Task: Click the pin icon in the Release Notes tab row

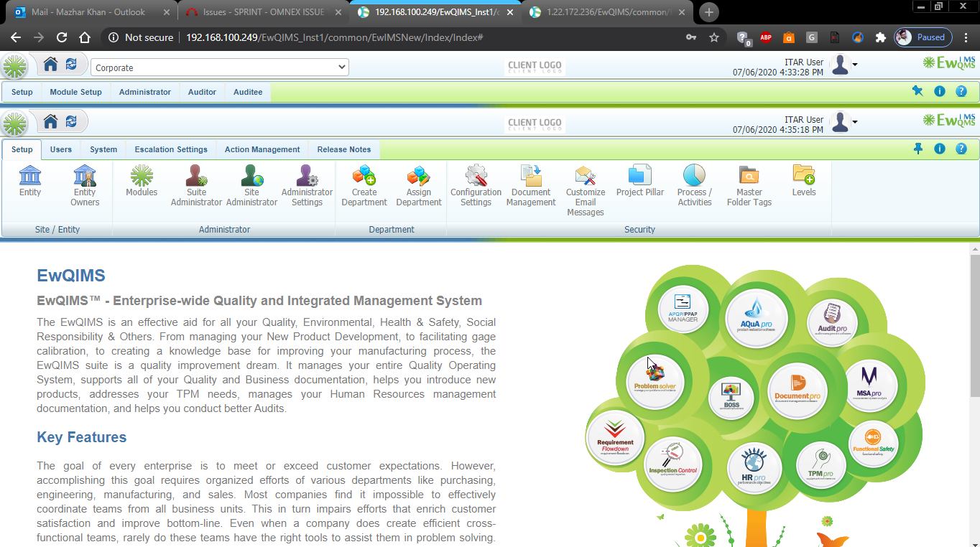Action: (917, 149)
